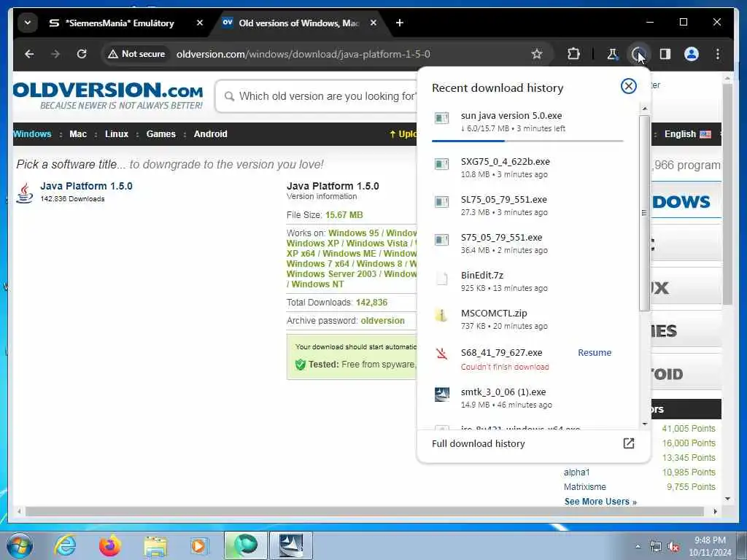Open the Extensions puzzle icon
This screenshot has width=747, height=560.
click(x=573, y=54)
